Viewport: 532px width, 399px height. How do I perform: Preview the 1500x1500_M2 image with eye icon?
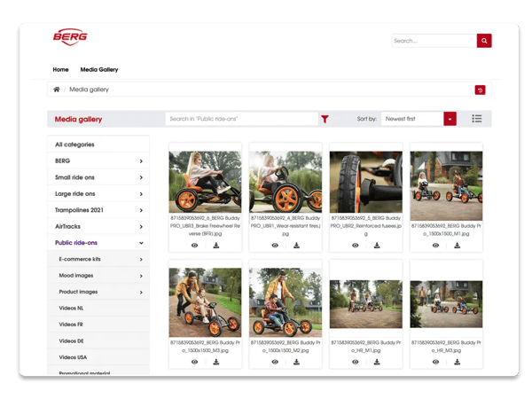[x=275, y=362]
